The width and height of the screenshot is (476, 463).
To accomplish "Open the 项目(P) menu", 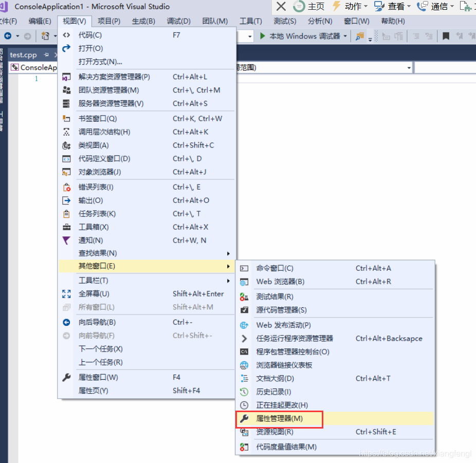I will (109, 21).
